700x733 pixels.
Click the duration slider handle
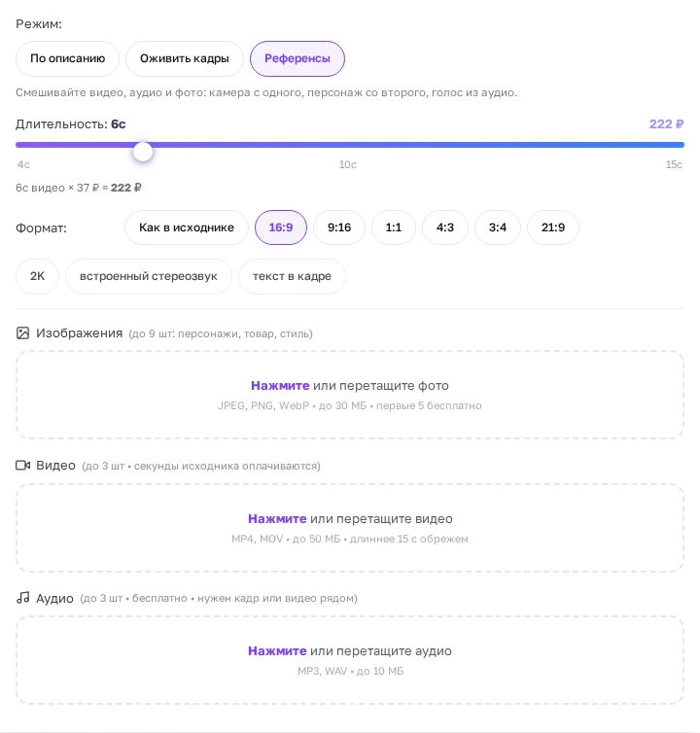[x=143, y=152]
